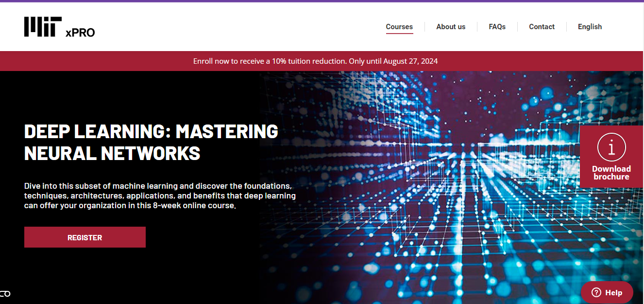Click the 'NEURAL NETWORKS' heading line
Viewport: 644px width, 304px height.
(112, 153)
